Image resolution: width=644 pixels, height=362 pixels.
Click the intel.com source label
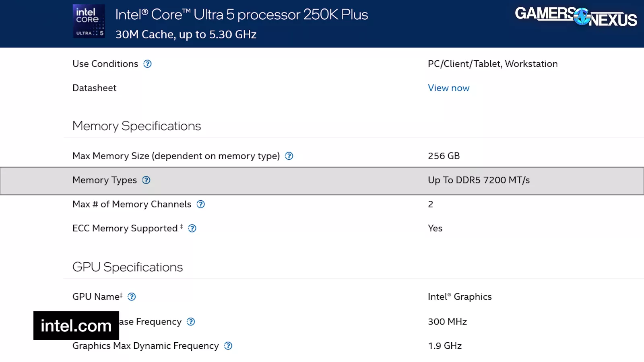(x=76, y=325)
